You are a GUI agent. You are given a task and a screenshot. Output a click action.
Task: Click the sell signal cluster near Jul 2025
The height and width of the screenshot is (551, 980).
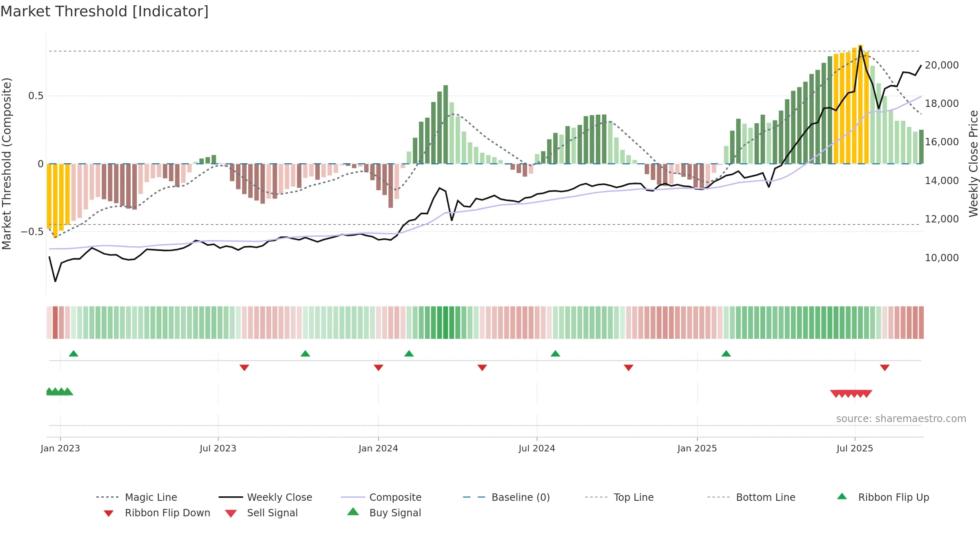[x=851, y=394]
